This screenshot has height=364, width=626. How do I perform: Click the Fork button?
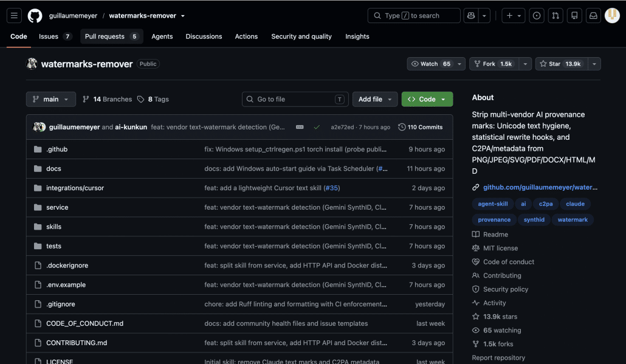[x=494, y=64]
